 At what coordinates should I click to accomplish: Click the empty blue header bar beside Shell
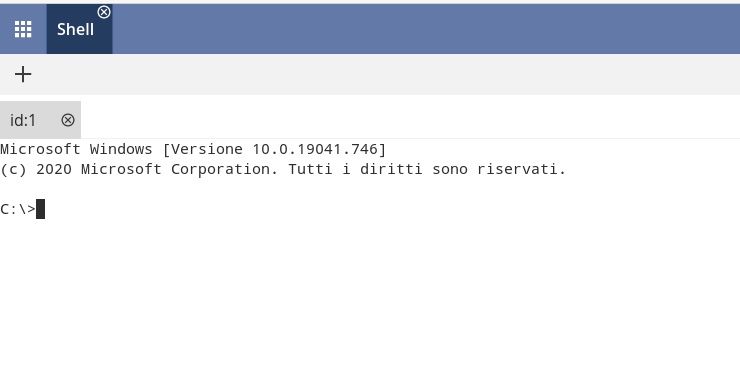point(426,29)
